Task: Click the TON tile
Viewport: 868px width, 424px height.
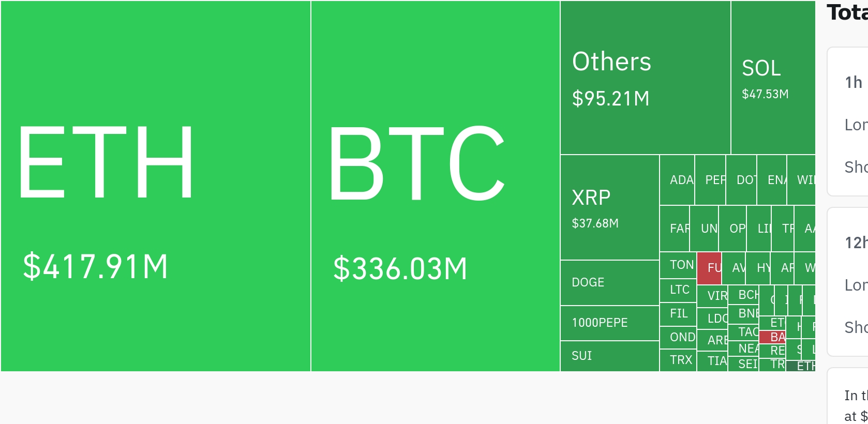Action: click(x=678, y=265)
